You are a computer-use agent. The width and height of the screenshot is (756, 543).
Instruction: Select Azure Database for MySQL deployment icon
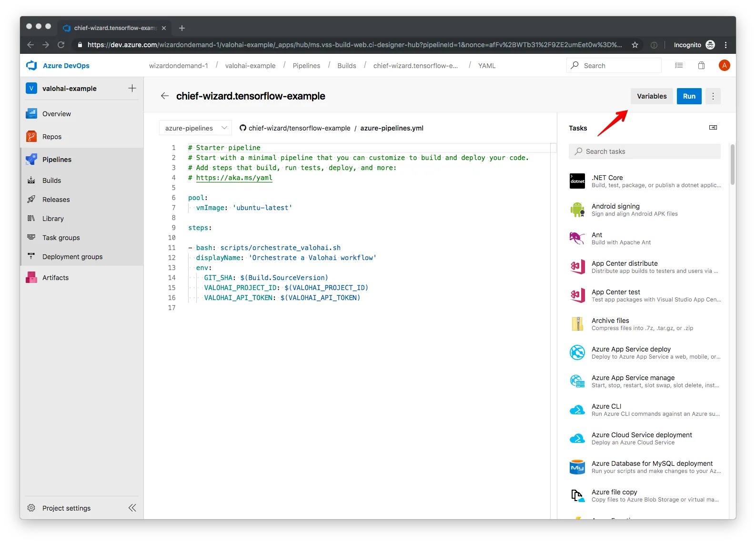coord(577,467)
